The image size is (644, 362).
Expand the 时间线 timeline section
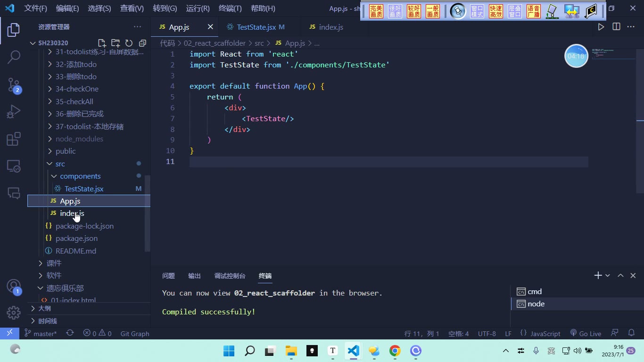(x=89, y=321)
